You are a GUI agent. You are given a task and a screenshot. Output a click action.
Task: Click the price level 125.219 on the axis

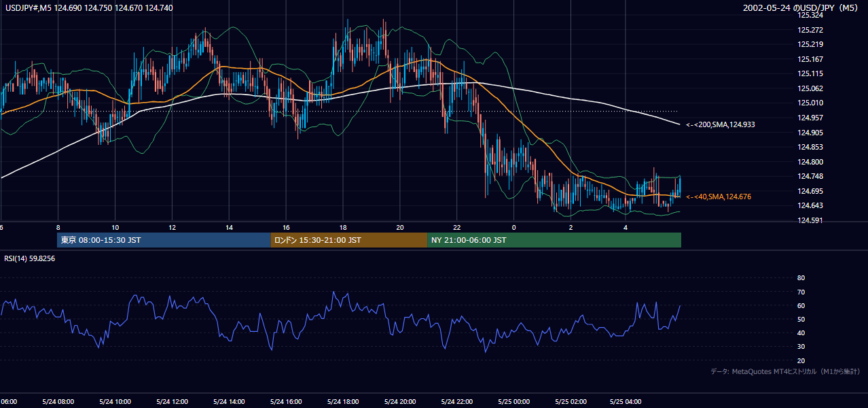pyautogui.click(x=810, y=44)
